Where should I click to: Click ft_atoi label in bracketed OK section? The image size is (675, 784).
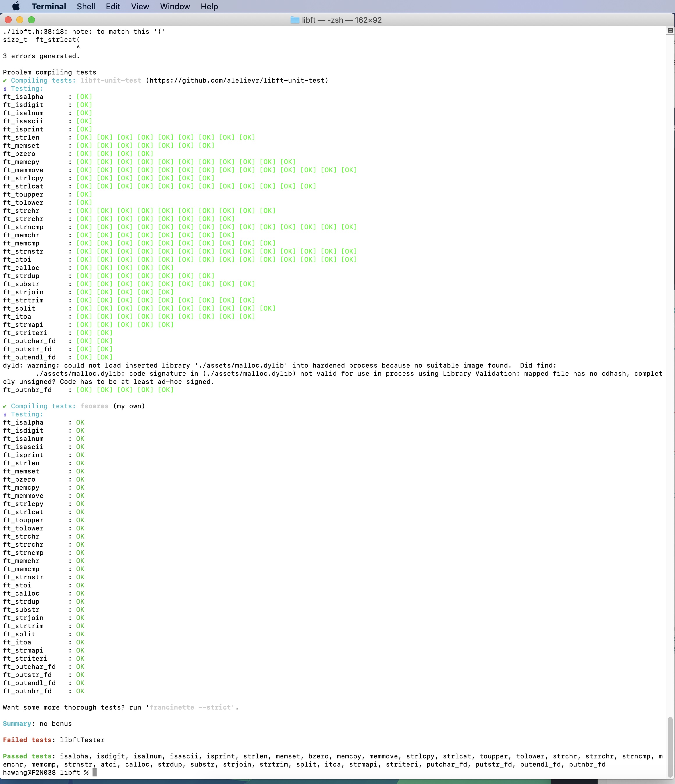[x=17, y=260]
